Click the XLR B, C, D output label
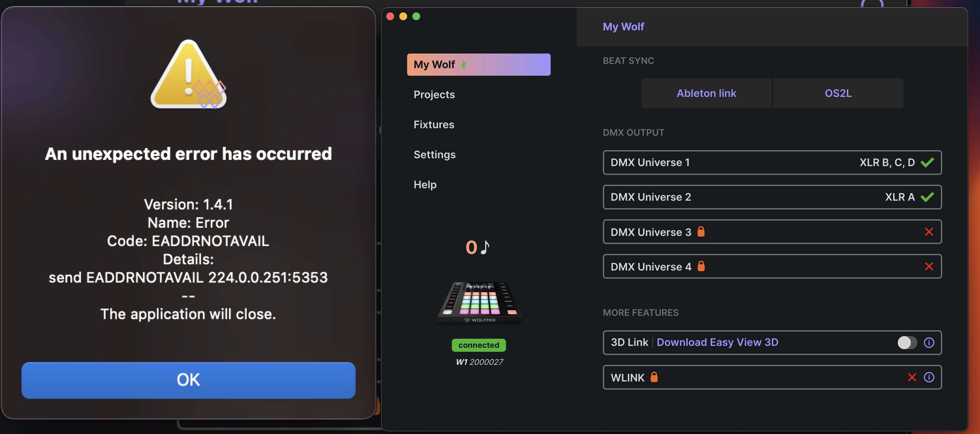The image size is (980, 434). tap(887, 163)
